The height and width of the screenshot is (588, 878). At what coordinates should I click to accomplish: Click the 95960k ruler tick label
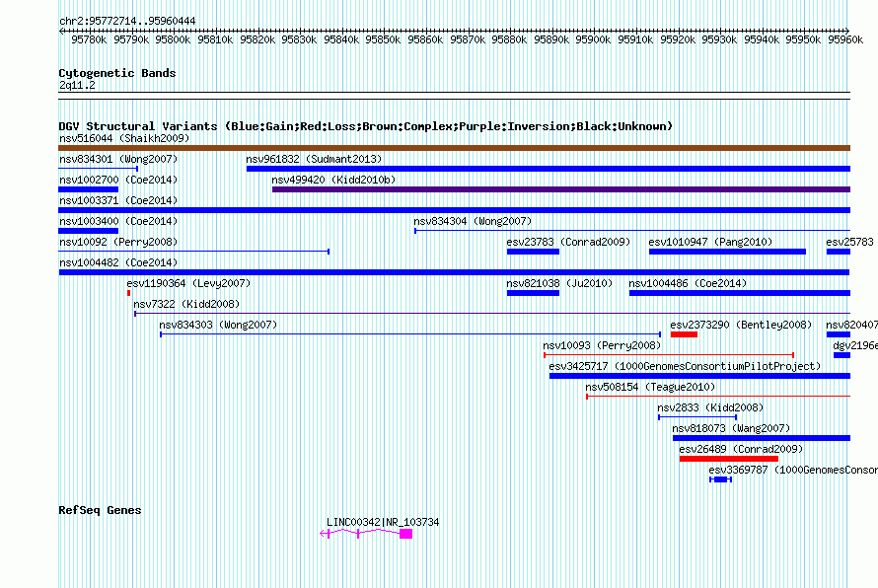click(x=845, y=39)
